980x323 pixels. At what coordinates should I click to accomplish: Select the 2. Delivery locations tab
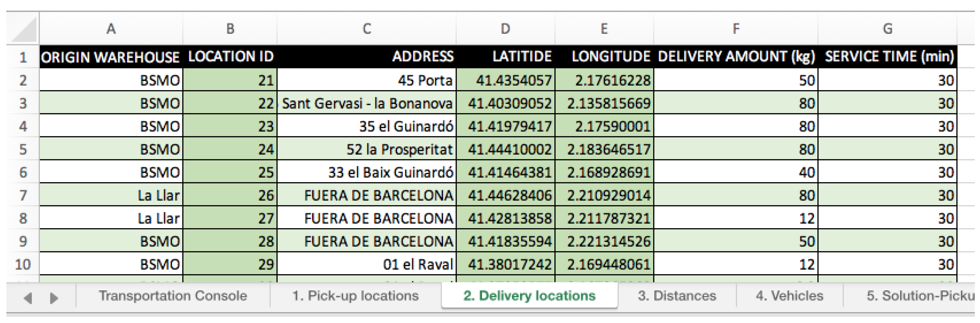pos(529,296)
